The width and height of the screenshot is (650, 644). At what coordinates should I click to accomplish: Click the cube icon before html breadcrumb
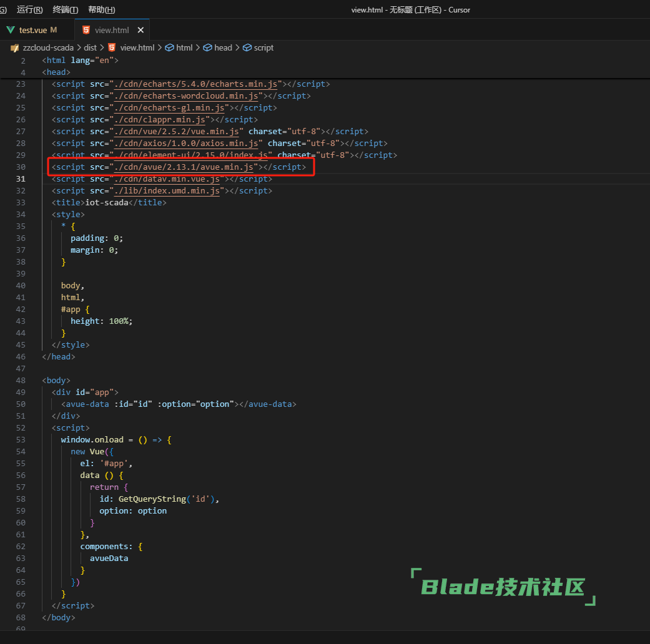point(169,47)
